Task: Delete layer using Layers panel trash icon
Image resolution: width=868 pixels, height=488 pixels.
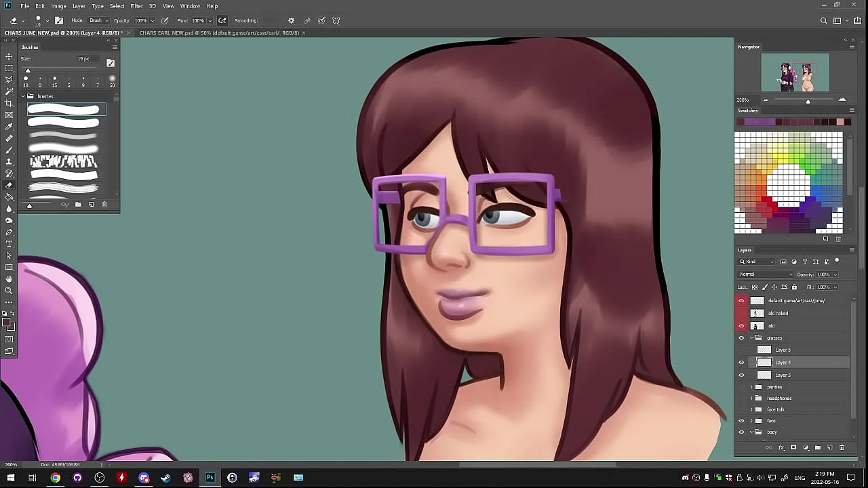Action: coord(842,448)
